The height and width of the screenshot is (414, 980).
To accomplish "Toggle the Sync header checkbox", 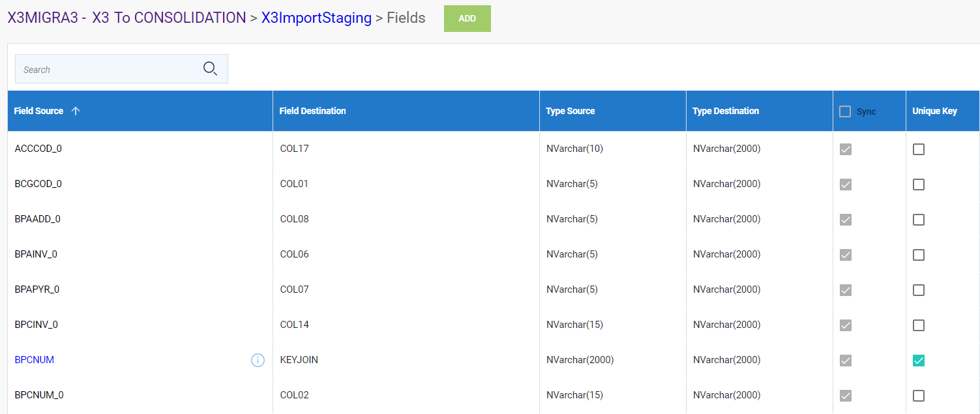I will [x=845, y=111].
